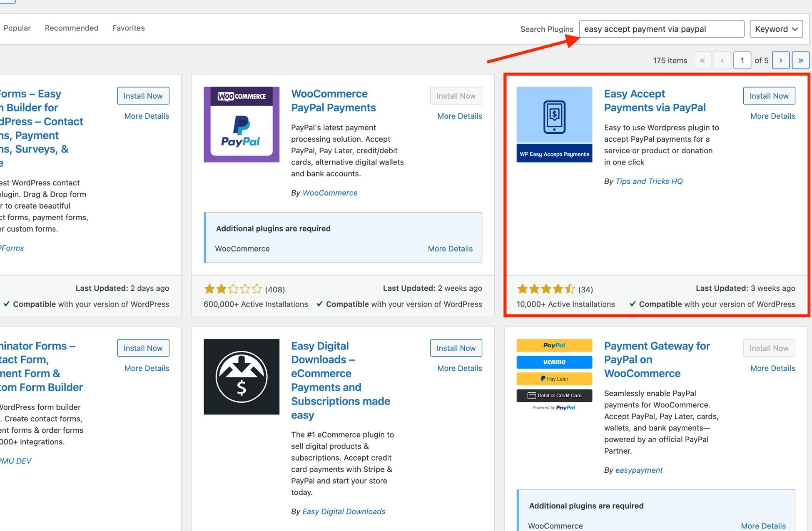812x531 pixels.
Task: Click the star rating of Easy Accept Payments
Action: point(546,289)
